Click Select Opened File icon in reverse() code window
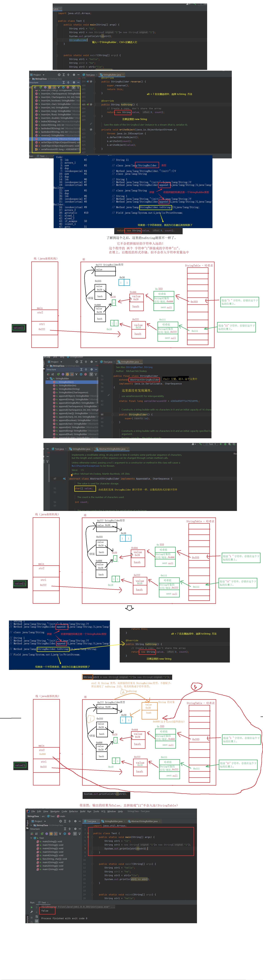 [x=59, y=75]
